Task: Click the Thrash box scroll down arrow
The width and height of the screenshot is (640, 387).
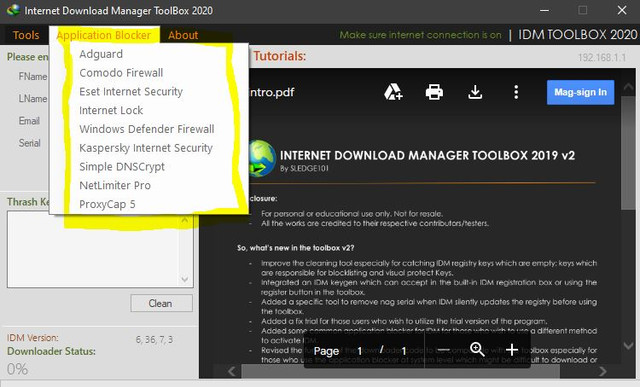Action: [x=184, y=280]
